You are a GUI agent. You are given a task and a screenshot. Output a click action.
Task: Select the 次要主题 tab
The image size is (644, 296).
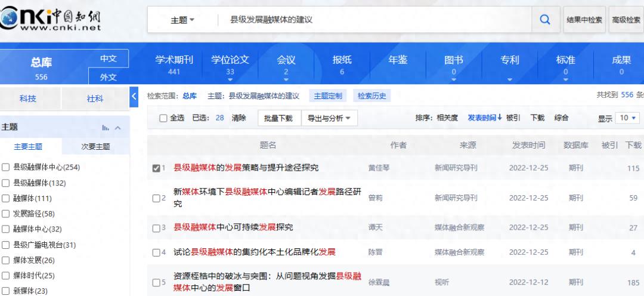coord(96,146)
